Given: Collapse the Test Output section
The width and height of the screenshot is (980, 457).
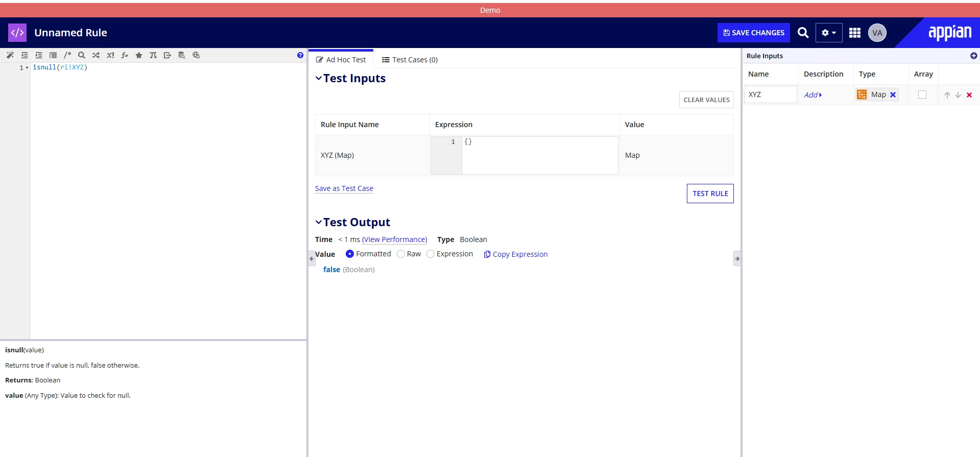Looking at the screenshot, I should [x=319, y=222].
